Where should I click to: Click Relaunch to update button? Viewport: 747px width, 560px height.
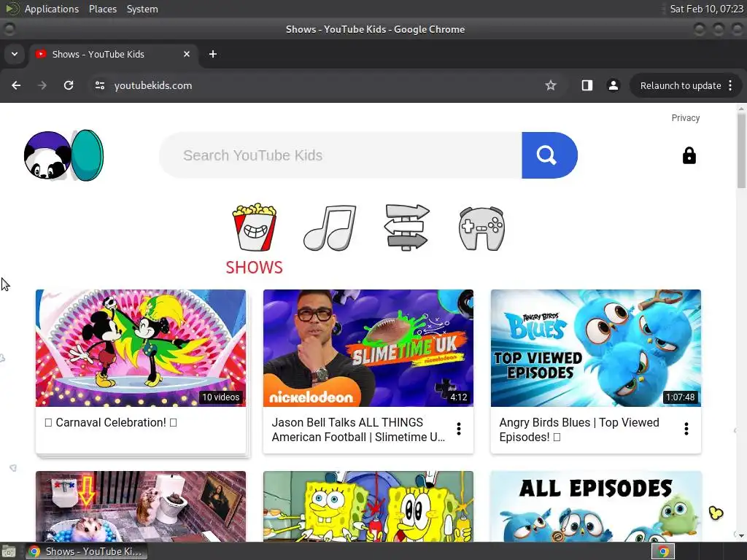point(681,86)
